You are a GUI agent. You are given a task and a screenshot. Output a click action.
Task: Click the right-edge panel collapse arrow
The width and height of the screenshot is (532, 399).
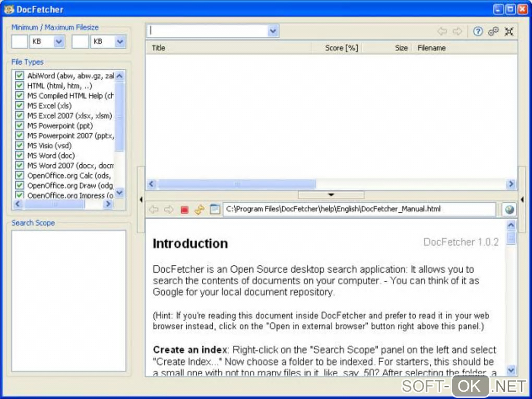(522, 199)
